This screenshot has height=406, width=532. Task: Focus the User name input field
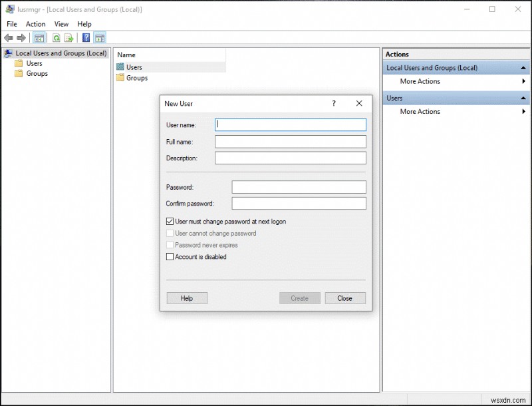[x=291, y=124]
